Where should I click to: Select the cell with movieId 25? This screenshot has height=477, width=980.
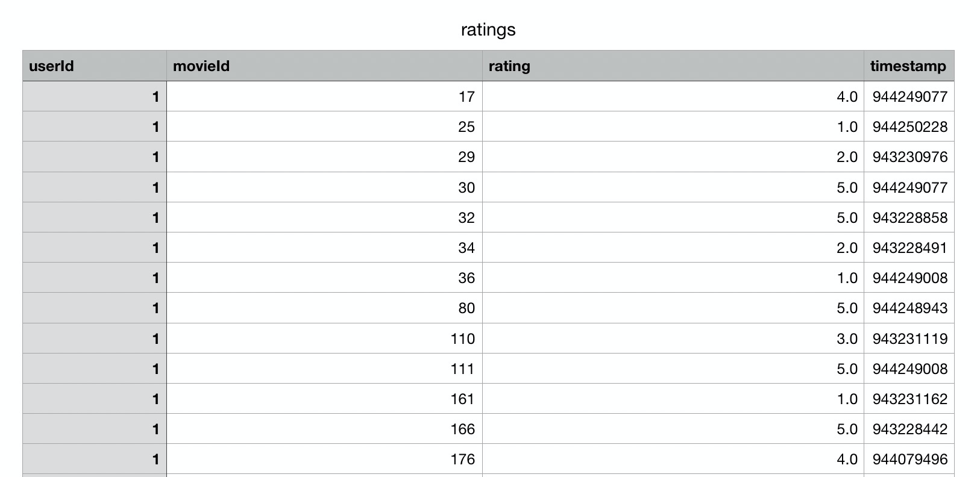pos(324,126)
